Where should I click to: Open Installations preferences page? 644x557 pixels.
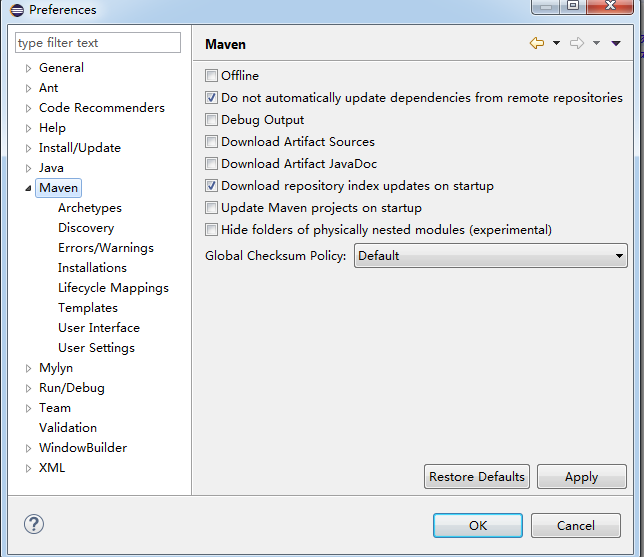[x=92, y=268]
